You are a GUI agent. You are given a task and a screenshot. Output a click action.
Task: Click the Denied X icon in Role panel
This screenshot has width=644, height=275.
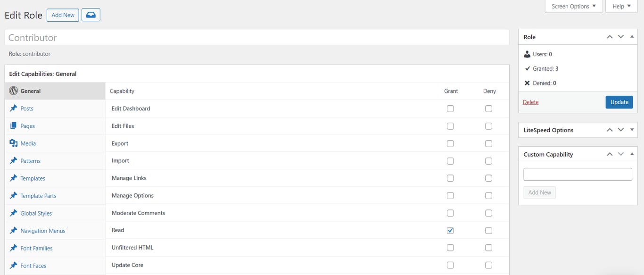pyautogui.click(x=527, y=83)
